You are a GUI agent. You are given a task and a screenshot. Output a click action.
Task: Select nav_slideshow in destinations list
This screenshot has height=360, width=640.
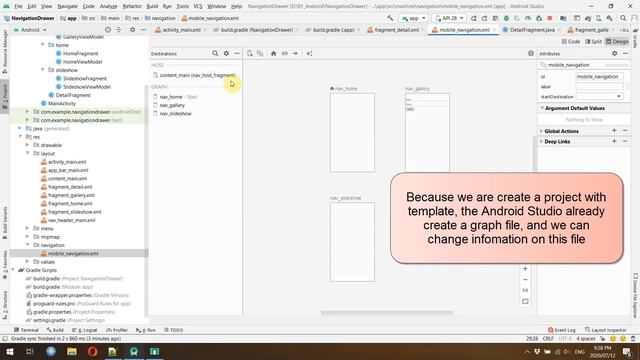tap(176, 113)
